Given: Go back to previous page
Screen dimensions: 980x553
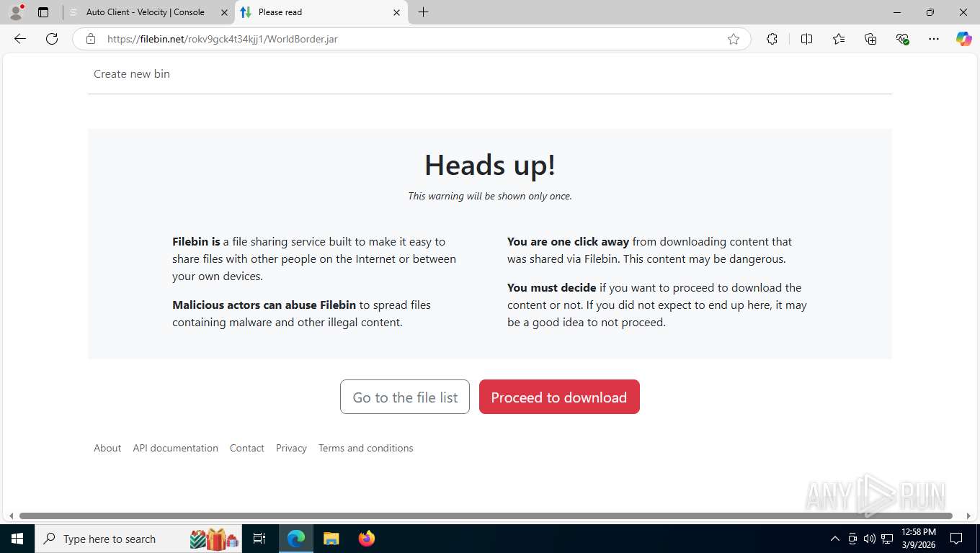Looking at the screenshot, I should tap(20, 39).
